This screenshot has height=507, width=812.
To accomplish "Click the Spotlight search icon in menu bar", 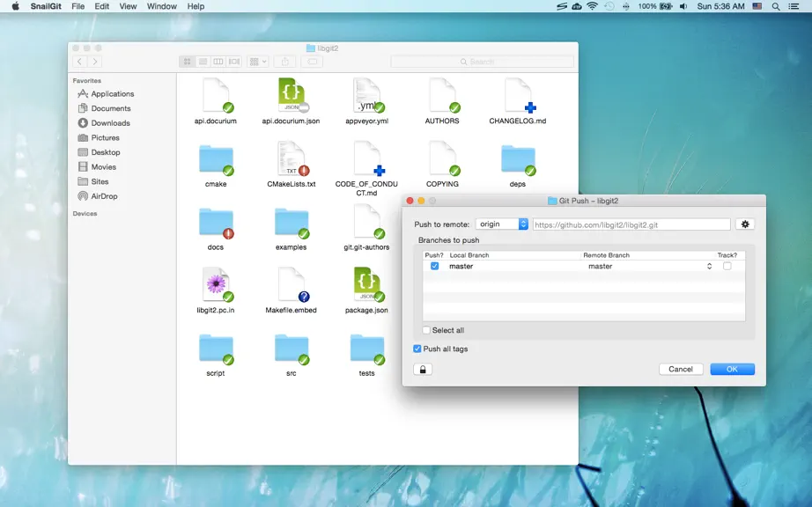I will click(776, 6).
